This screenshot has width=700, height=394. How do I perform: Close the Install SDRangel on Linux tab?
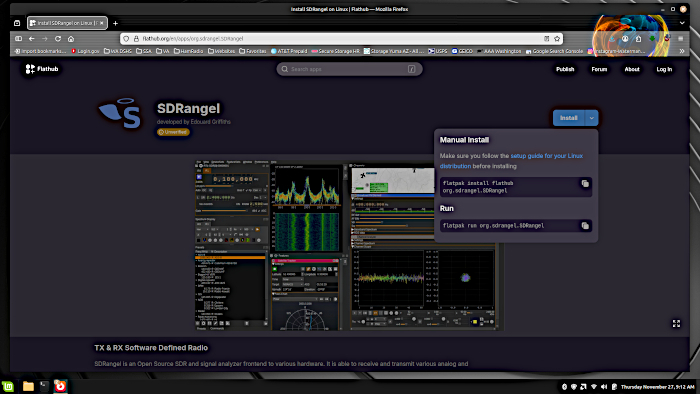(x=101, y=23)
